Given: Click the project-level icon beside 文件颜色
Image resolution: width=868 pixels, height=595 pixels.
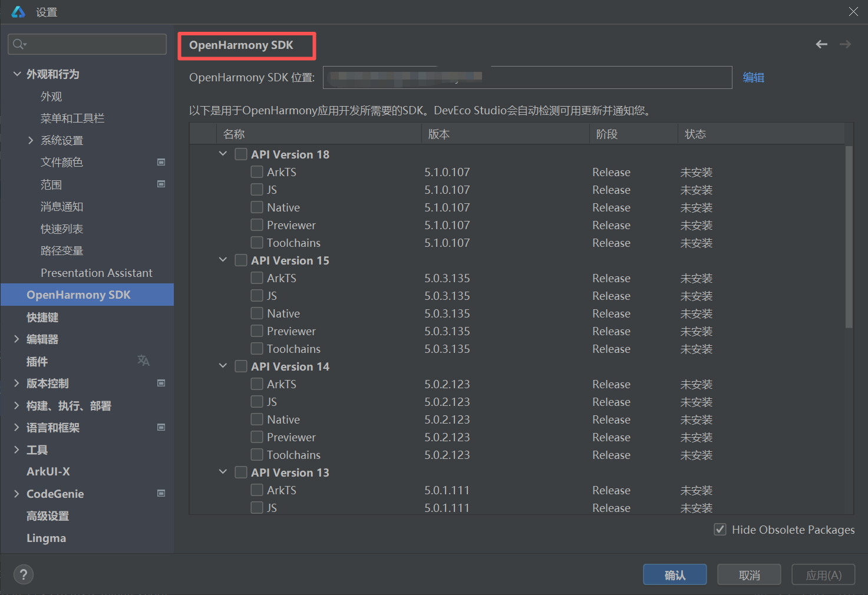Looking at the screenshot, I should (x=161, y=162).
